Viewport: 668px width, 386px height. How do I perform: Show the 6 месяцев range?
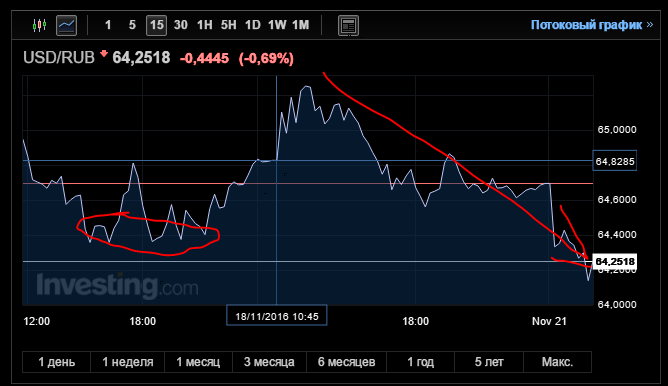pos(346,362)
